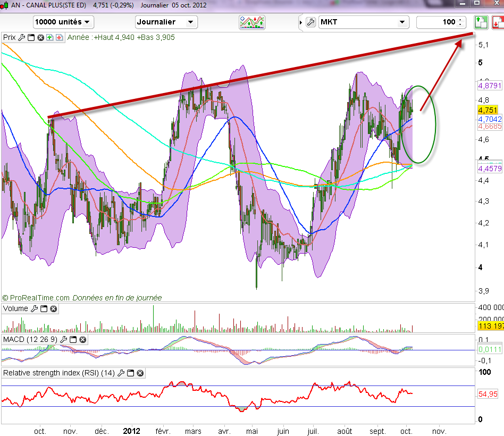Toggle RSI panel maximize icon

tap(131, 373)
